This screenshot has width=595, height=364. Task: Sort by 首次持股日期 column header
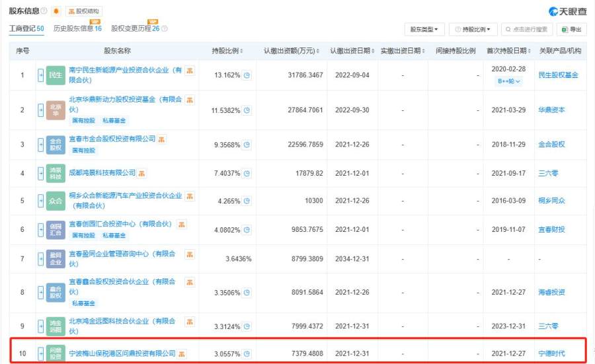(508, 51)
